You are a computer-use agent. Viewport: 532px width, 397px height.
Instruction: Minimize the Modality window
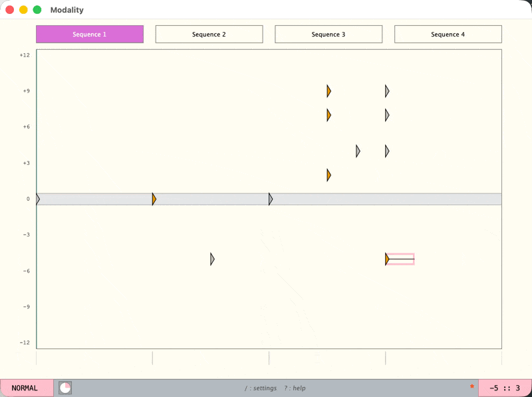[x=23, y=10]
